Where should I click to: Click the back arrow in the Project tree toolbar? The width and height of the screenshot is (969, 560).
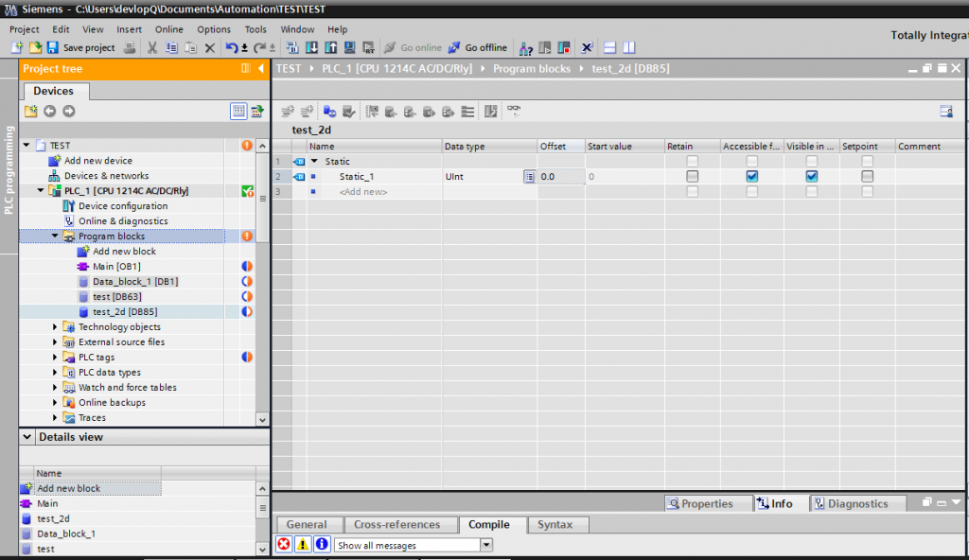(x=49, y=112)
